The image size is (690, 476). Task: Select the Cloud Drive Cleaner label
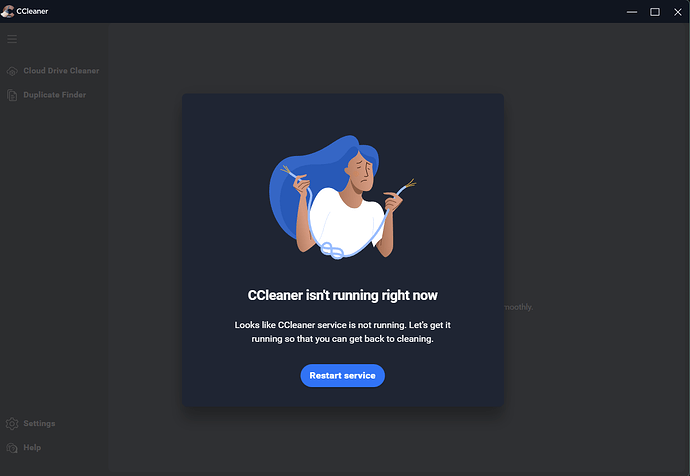point(61,71)
